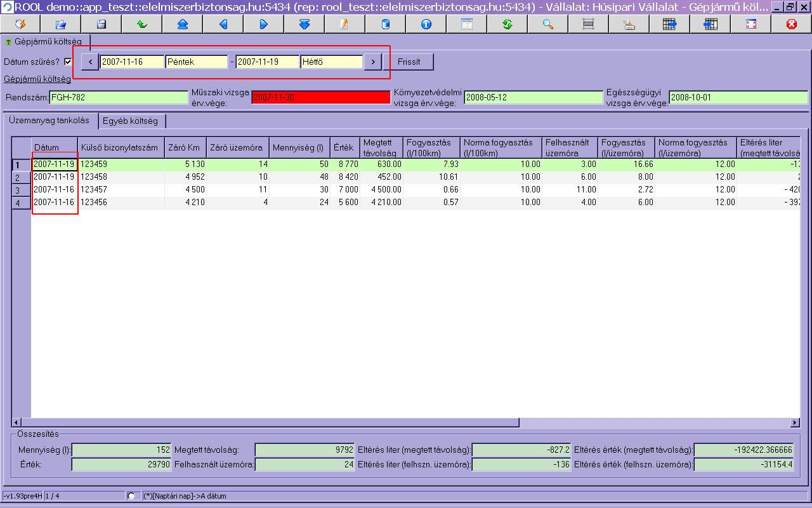
Task: Click the red X close toolbar icon
Action: coord(792,24)
